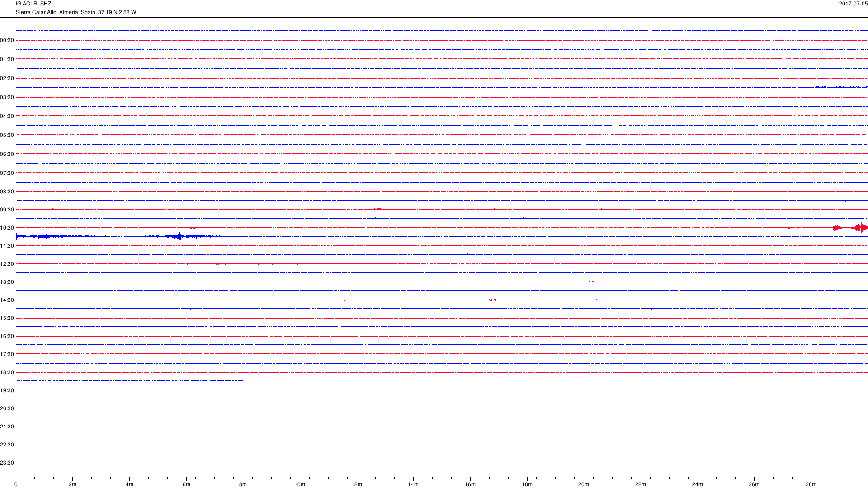This screenshot has width=868, height=488.
Task: Select the 02:30 time label
Action: [7, 78]
